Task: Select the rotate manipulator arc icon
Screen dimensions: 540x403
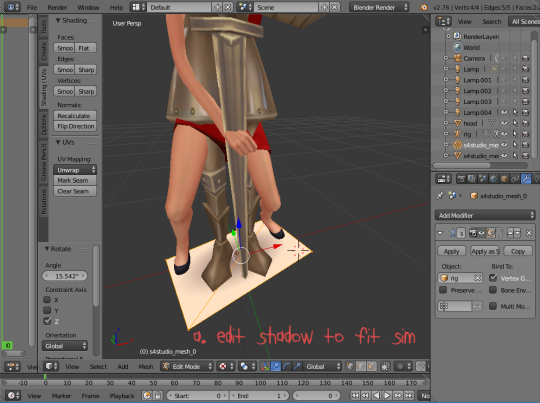Action: (286, 366)
